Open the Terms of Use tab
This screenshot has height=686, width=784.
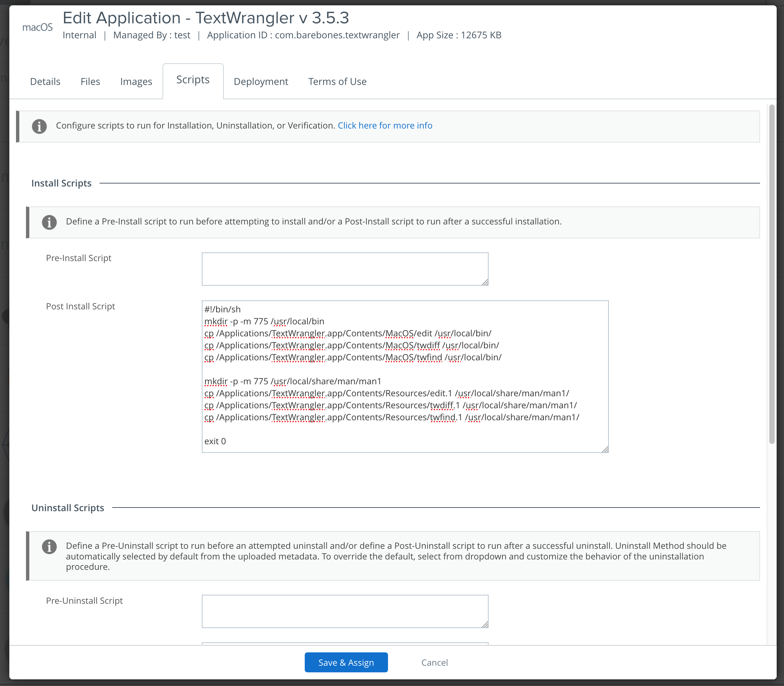[x=337, y=82]
